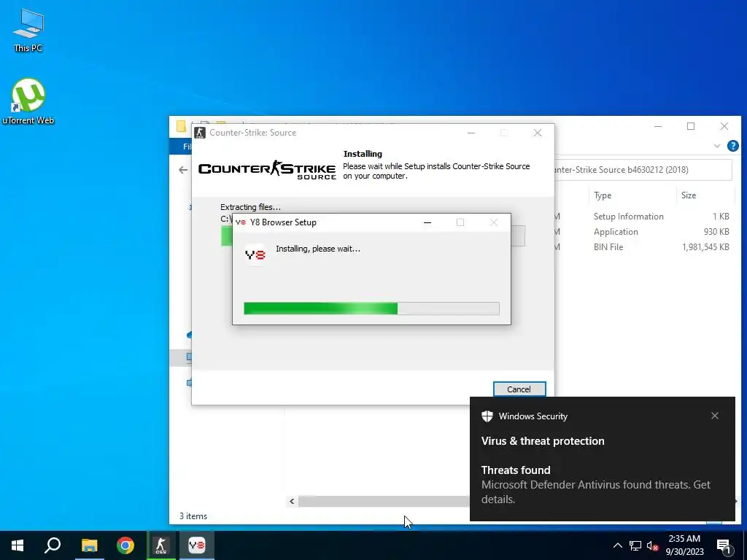This screenshot has width=747, height=560.
Task: Open uTorrent Web desktop shortcut
Action: tap(28, 101)
